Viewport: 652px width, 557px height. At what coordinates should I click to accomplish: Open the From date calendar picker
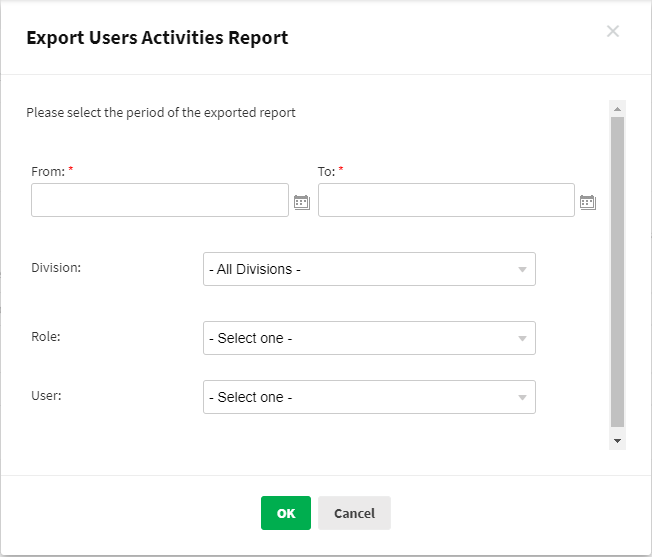coord(301,202)
